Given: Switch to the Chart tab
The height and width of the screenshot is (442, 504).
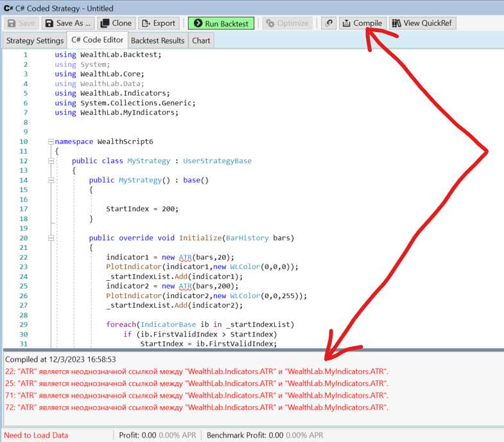Looking at the screenshot, I should click(201, 40).
